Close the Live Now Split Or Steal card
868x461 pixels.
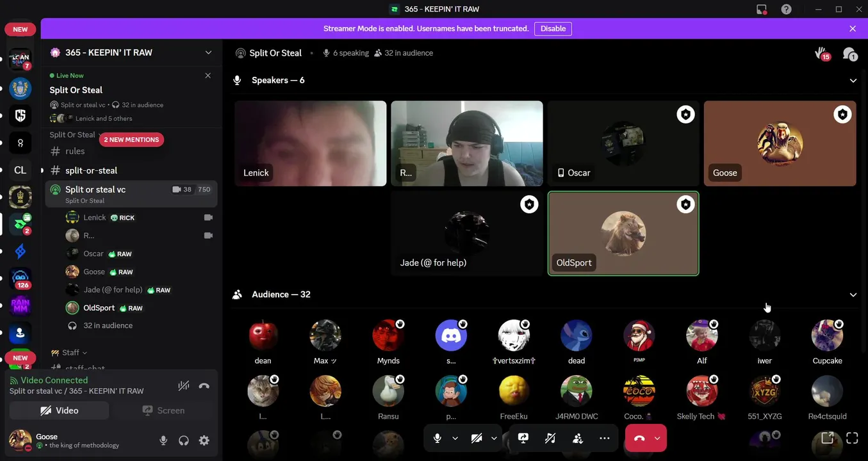(208, 76)
